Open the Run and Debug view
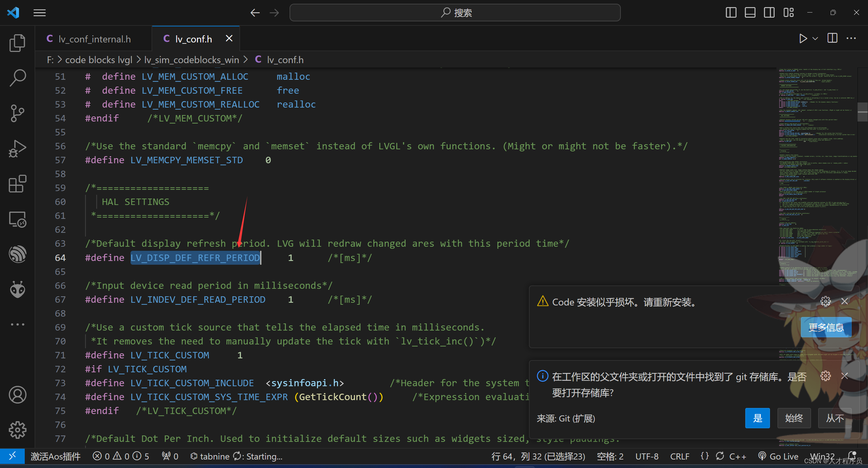Image resolution: width=868 pixels, height=468 pixels. pyautogui.click(x=17, y=148)
